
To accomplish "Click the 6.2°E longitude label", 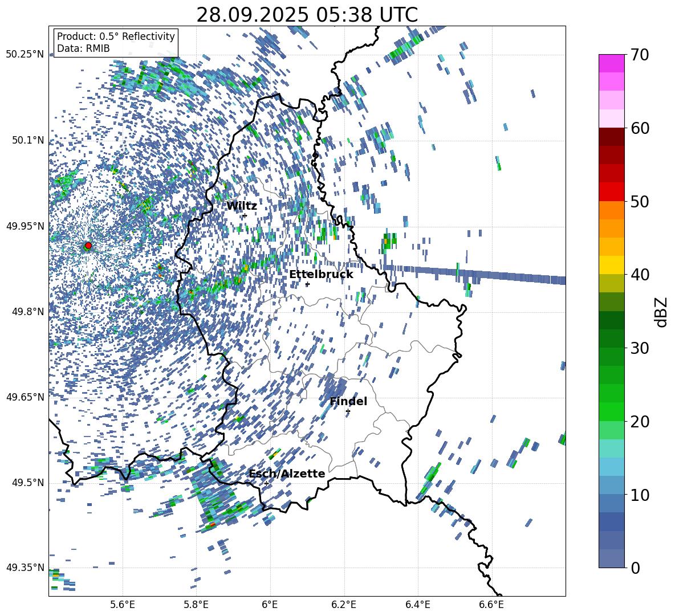I will click(x=344, y=605).
